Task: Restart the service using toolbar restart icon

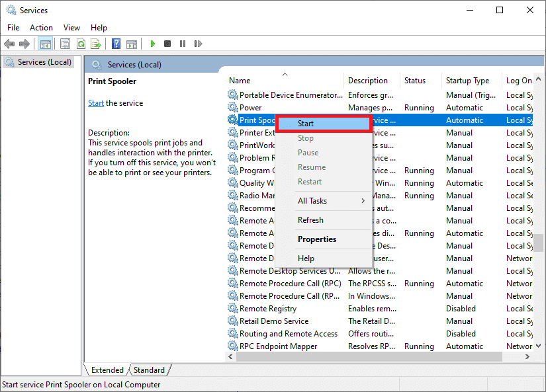Action: pyautogui.click(x=198, y=44)
